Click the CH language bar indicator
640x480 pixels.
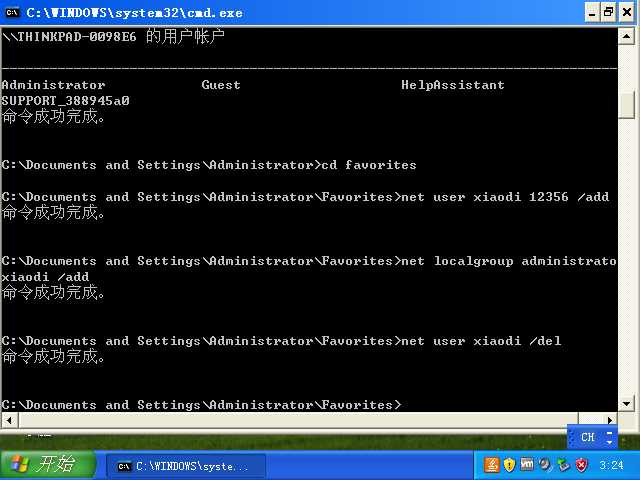587,438
